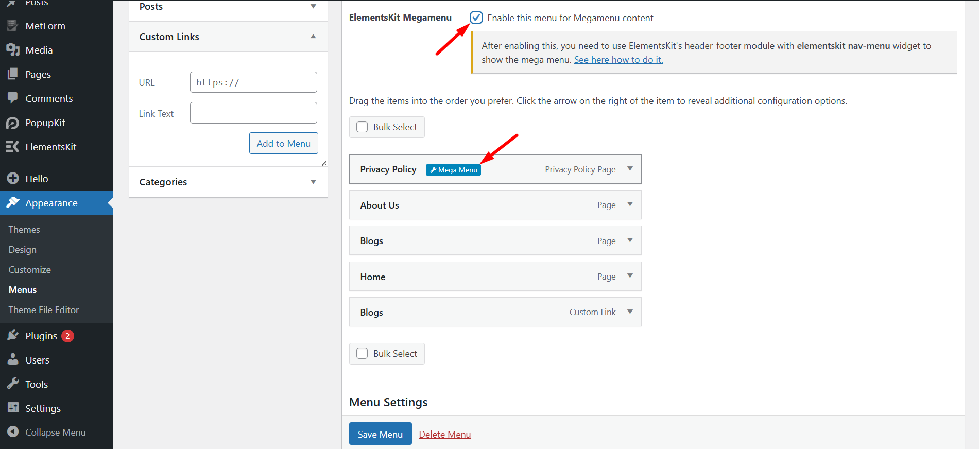980x449 pixels.
Task: Click the MetForm sidebar icon
Action: coord(13,26)
